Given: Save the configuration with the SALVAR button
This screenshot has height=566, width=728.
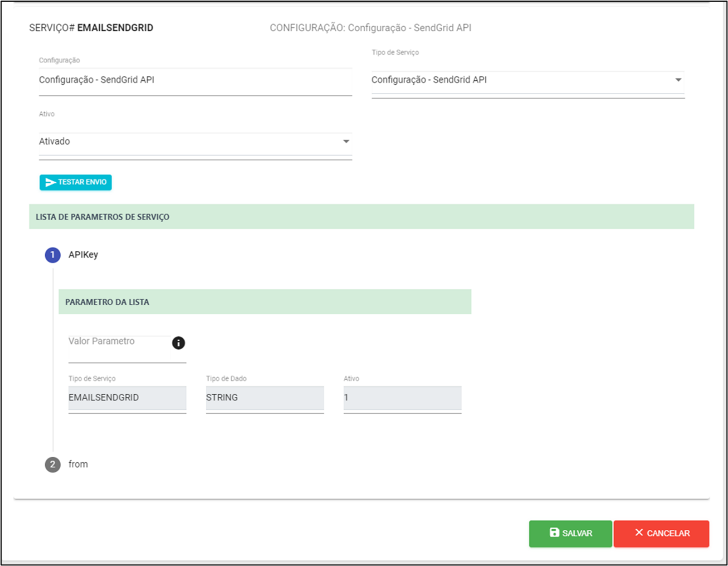Looking at the screenshot, I should click(x=570, y=533).
